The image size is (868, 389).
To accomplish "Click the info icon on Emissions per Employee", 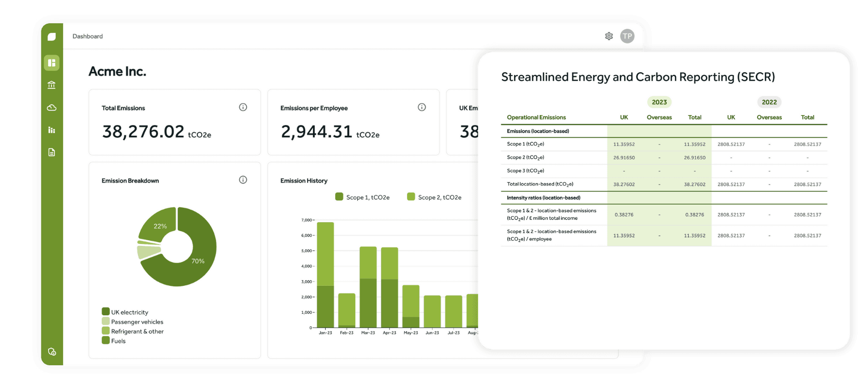I will (422, 107).
